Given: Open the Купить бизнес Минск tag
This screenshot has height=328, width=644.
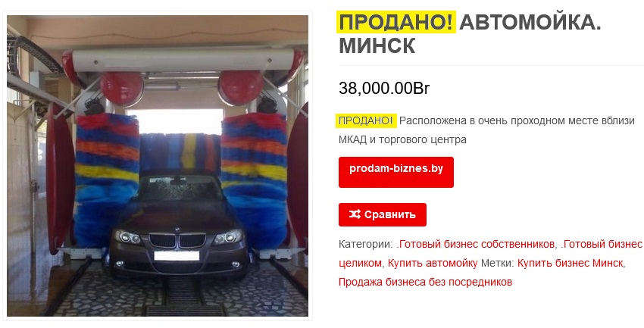Looking at the screenshot, I should (x=570, y=263).
